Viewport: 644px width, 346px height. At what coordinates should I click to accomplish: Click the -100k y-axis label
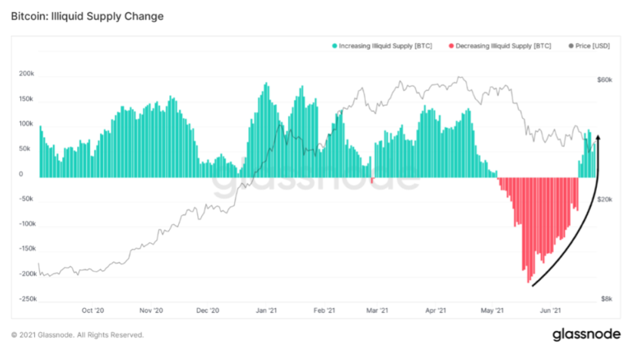click(27, 223)
